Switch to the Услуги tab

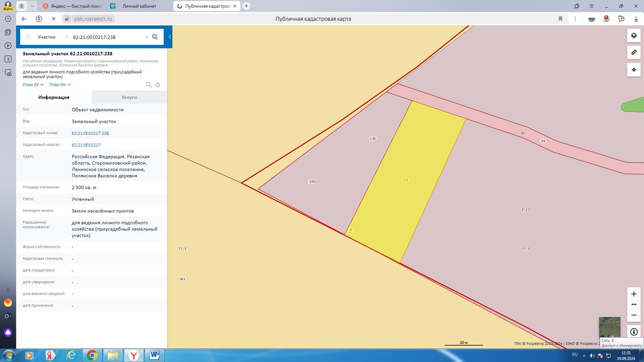click(x=129, y=97)
